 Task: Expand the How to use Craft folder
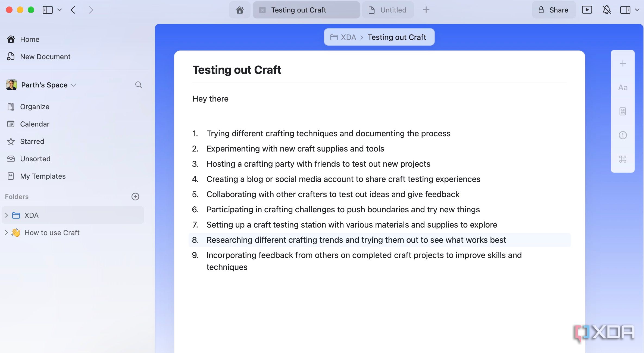point(7,233)
